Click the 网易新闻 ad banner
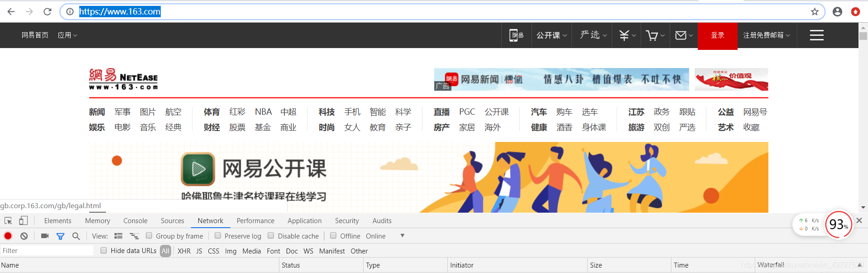The image size is (868, 273). pos(561,79)
